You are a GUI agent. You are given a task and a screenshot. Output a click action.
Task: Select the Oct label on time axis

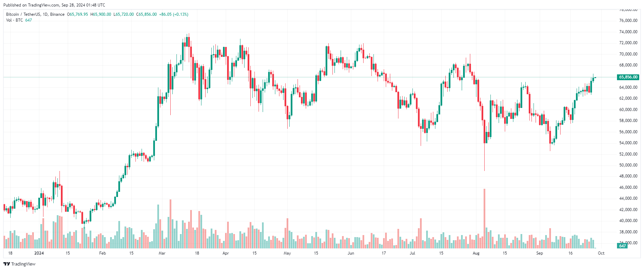click(x=601, y=253)
